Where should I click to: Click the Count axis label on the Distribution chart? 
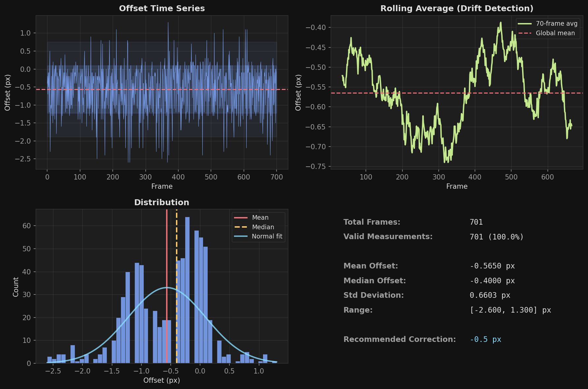(16, 287)
